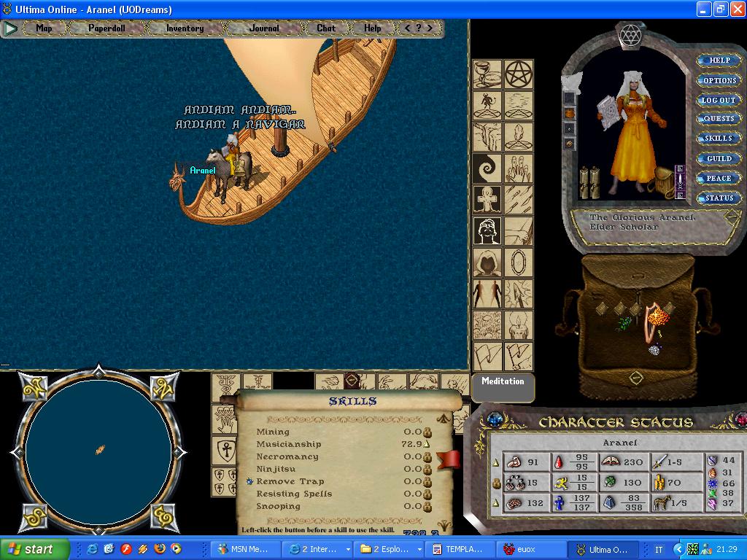Screen dimensions: 747x560
Task: Click the ankh cross resurrection icon
Action: click(x=487, y=200)
